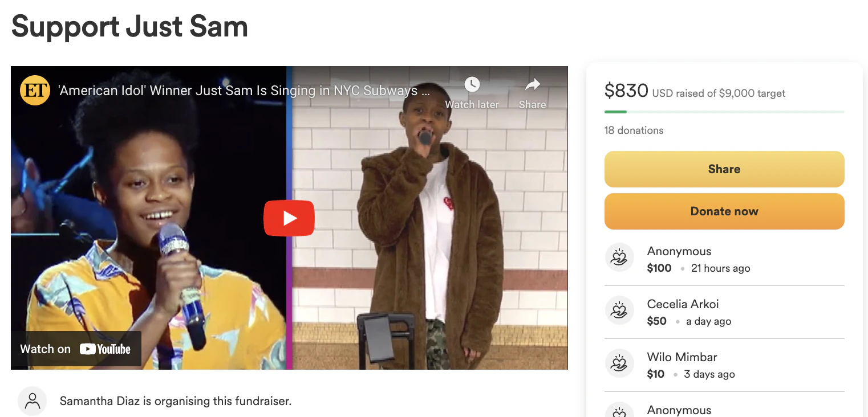The height and width of the screenshot is (417, 868).
Task: Click the 18 donations count
Action: pyautogui.click(x=634, y=130)
